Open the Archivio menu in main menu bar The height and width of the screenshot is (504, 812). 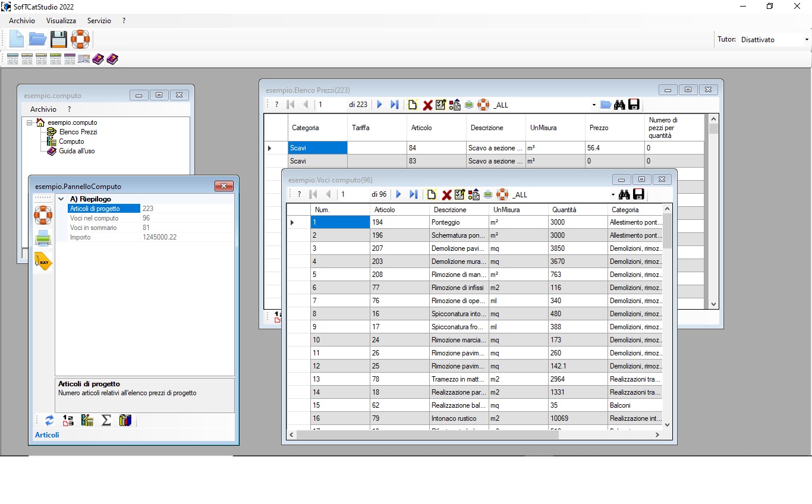click(x=22, y=21)
